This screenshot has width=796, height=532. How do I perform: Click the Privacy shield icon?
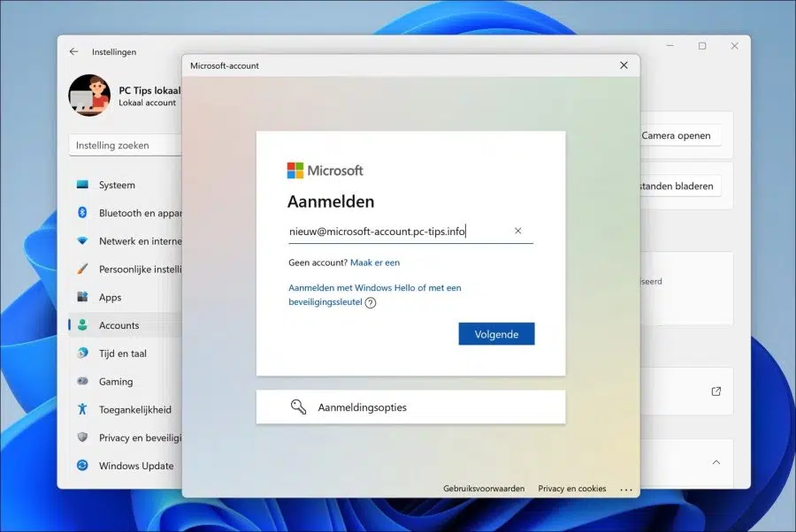click(82, 437)
